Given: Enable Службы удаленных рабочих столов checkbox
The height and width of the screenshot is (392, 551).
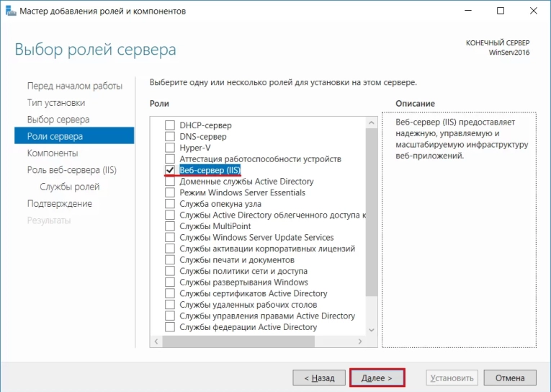Looking at the screenshot, I should coord(170,305).
